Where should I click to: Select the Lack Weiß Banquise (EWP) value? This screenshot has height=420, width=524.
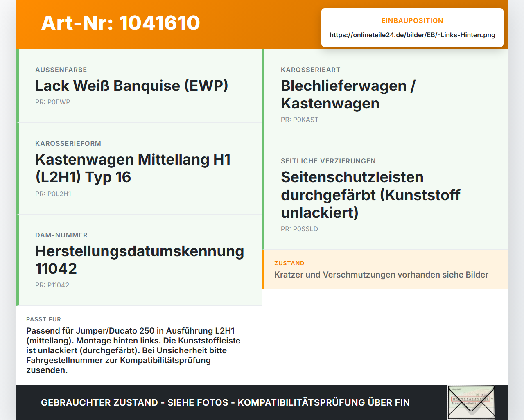point(131,86)
